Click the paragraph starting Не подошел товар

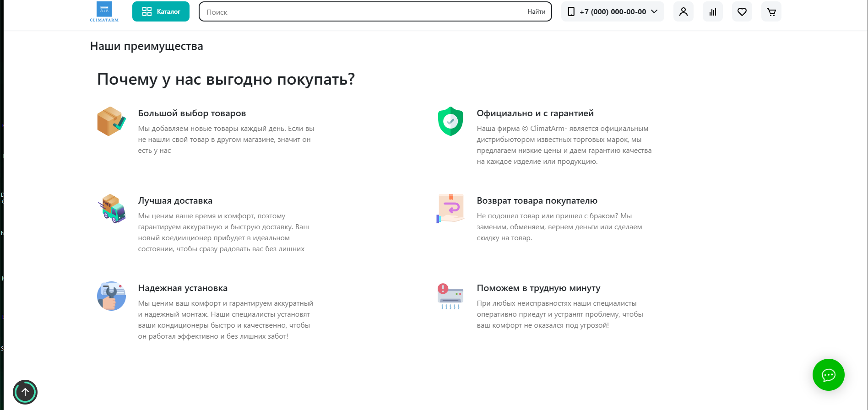[559, 227]
